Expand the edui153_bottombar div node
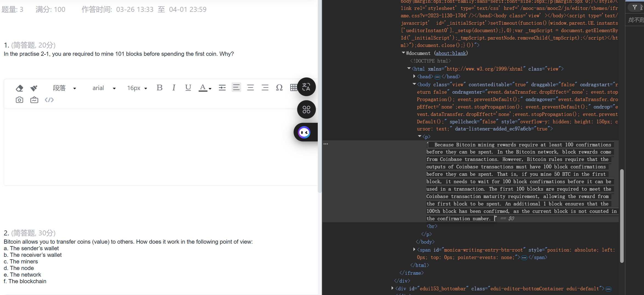This screenshot has width=644, height=295. pyautogui.click(x=392, y=288)
